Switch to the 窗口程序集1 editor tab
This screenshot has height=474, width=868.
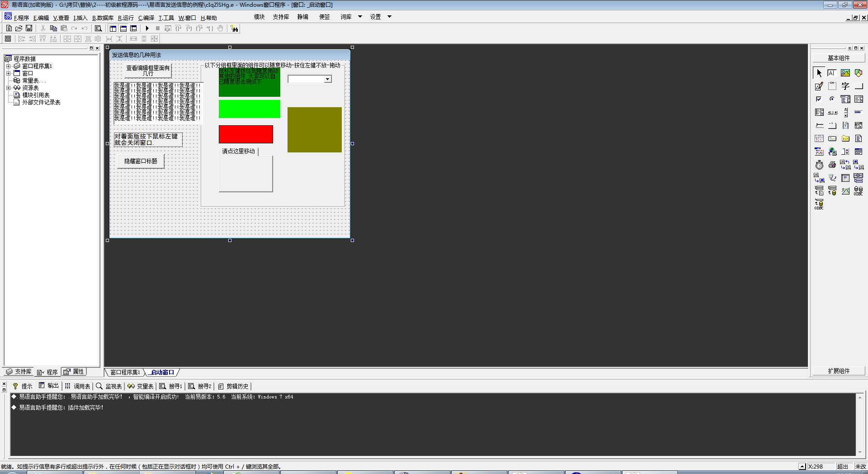click(x=125, y=372)
